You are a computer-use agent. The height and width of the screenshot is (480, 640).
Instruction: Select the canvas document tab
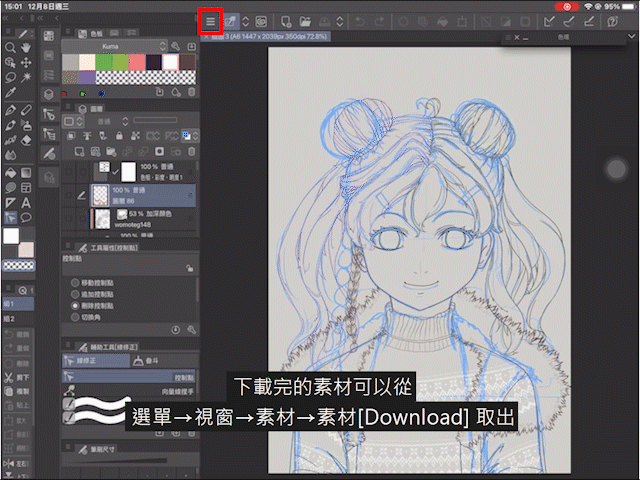pos(266,37)
